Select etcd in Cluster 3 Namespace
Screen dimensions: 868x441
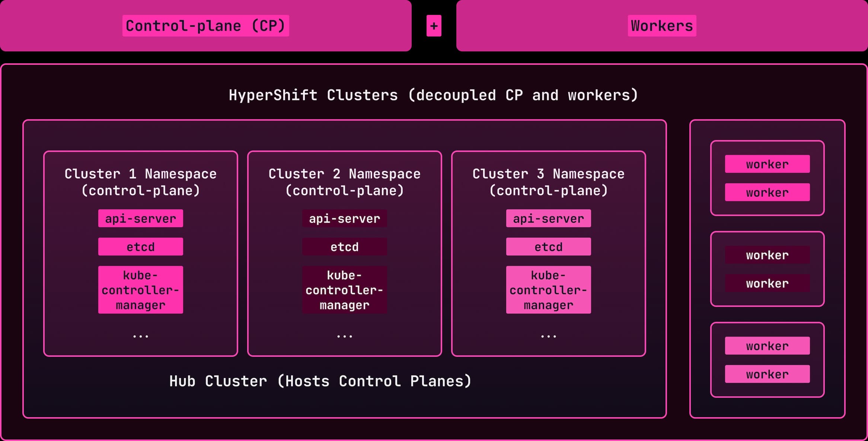(x=549, y=247)
